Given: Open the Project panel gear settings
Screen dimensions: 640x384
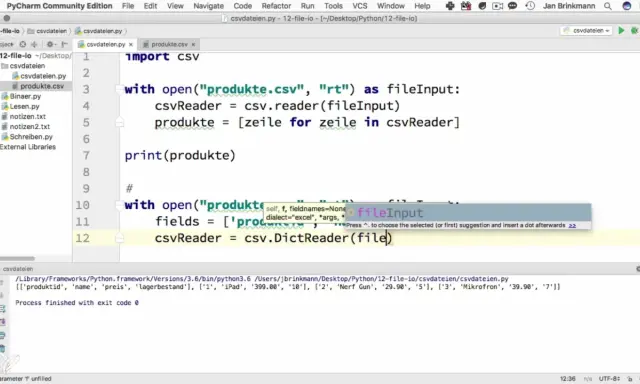Looking at the screenshot, I should (50, 44).
